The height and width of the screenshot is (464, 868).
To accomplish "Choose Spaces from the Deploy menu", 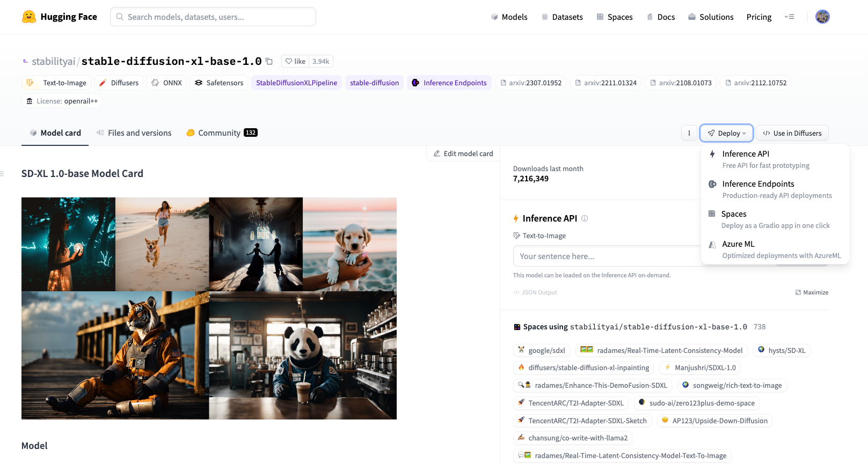I will [775, 219].
